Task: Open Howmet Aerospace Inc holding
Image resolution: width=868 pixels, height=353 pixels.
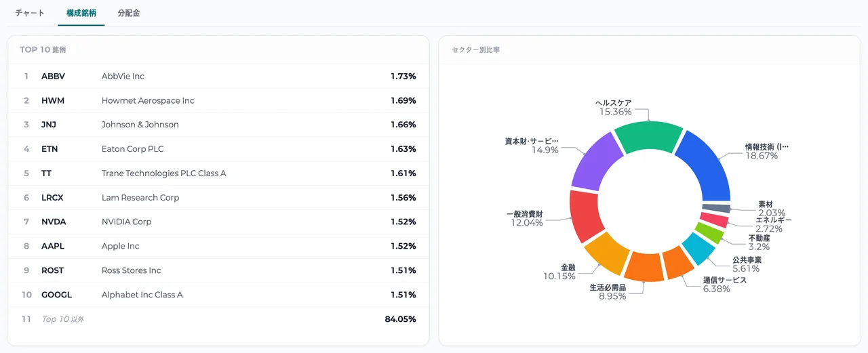Action: click(x=218, y=101)
